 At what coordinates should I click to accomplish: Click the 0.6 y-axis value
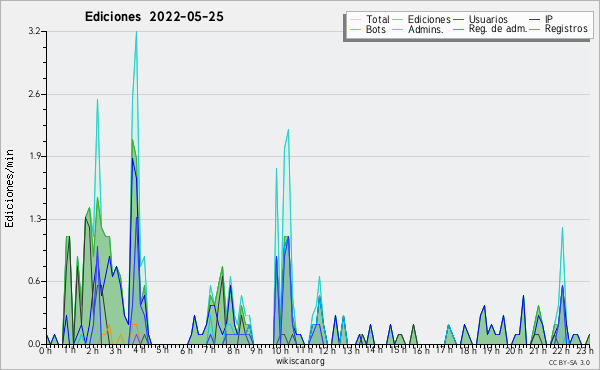coord(34,281)
